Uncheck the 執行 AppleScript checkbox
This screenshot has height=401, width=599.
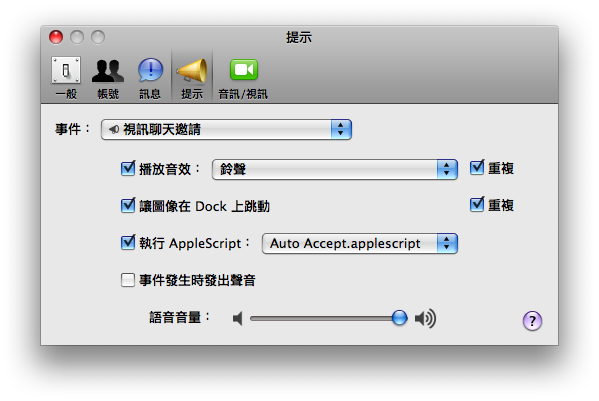point(128,243)
